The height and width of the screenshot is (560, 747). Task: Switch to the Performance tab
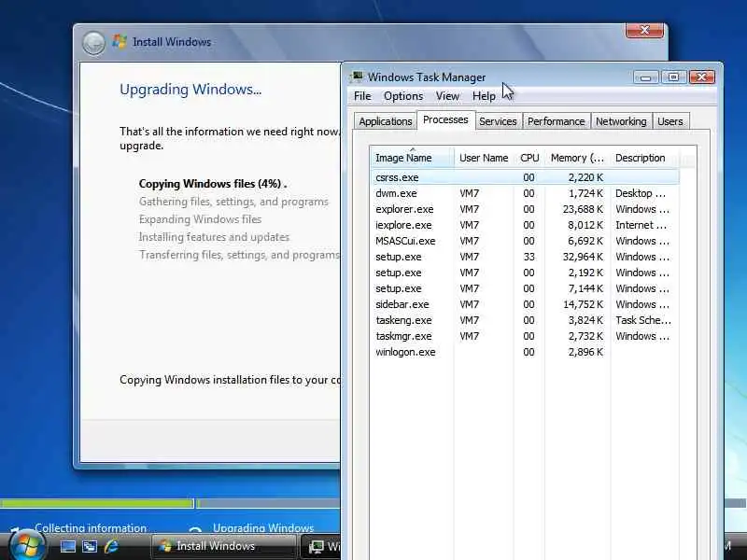point(556,121)
